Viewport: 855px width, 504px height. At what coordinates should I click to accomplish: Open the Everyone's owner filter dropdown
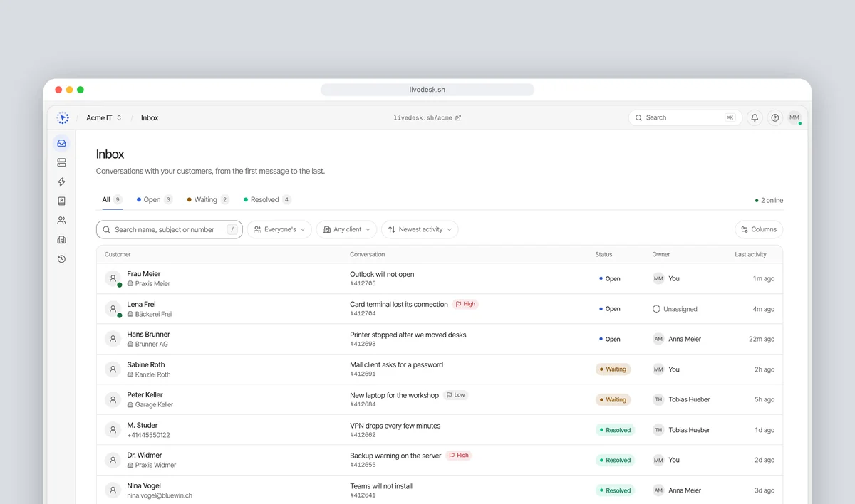[279, 229]
